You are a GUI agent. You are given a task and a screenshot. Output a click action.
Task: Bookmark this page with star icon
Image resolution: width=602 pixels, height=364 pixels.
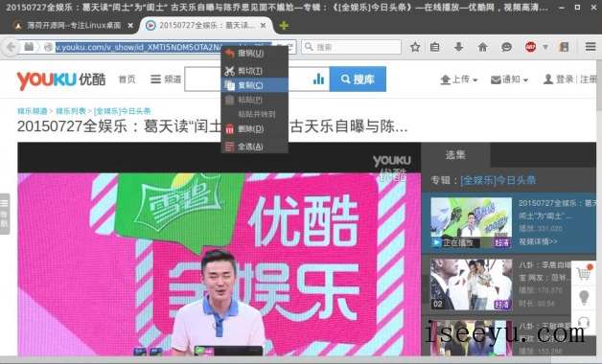(415, 47)
